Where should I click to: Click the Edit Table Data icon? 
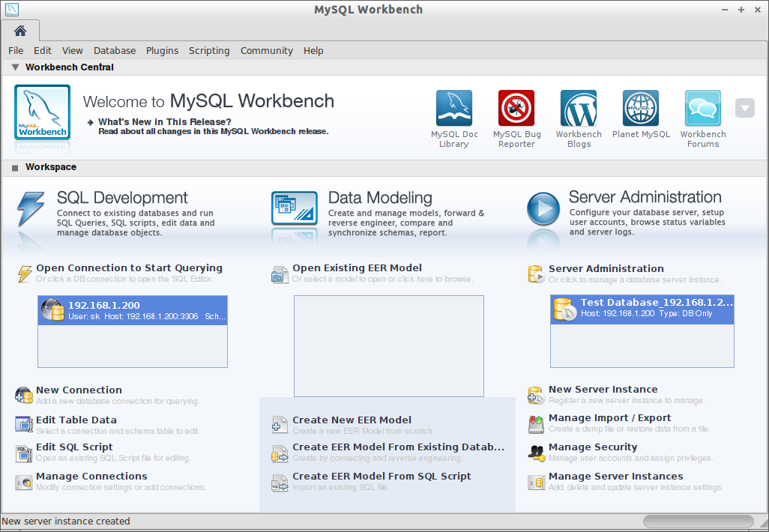coord(23,425)
